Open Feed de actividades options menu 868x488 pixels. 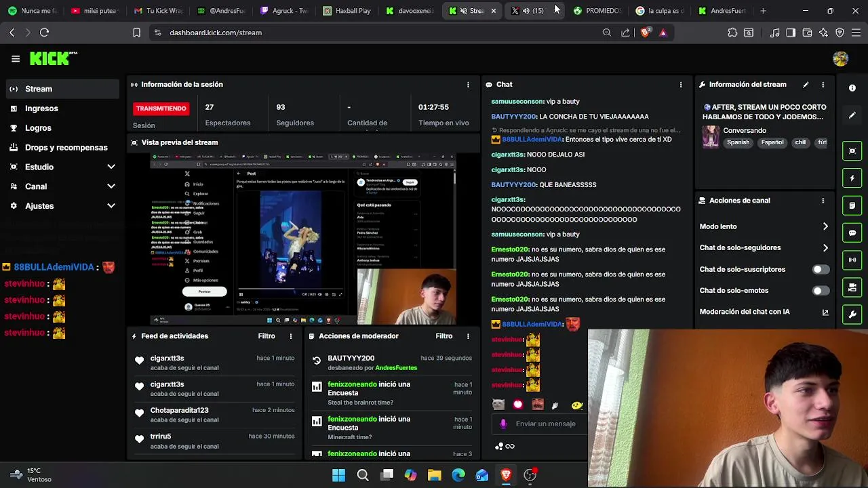[x=291, y=336]
